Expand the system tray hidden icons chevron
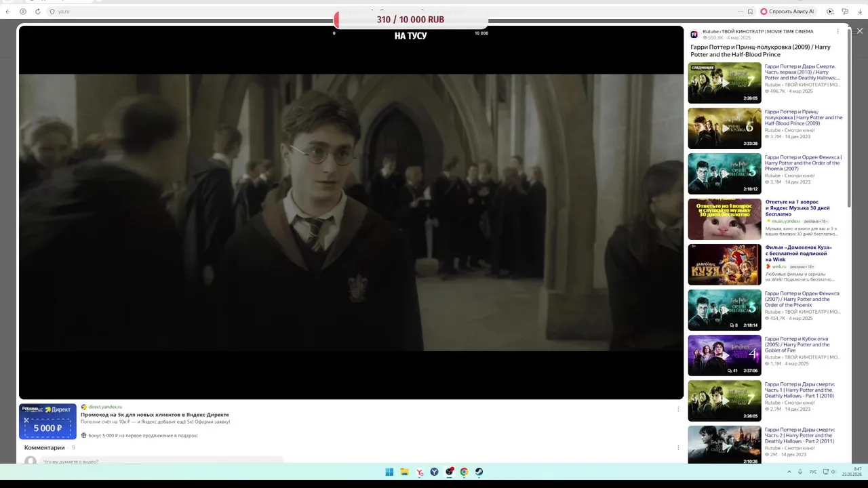Screen dimensions: 868x488 tap(789, 472)
